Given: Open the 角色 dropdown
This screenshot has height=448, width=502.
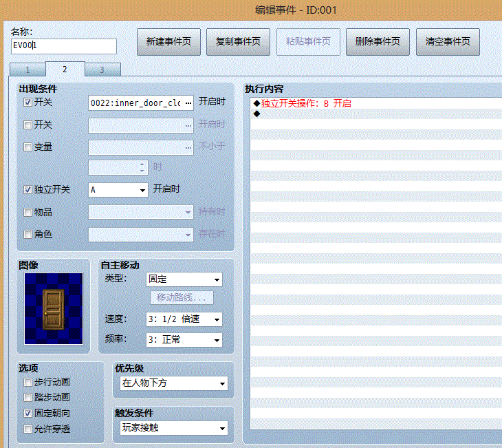Looking at the screenshot, I should coord(141,235).
